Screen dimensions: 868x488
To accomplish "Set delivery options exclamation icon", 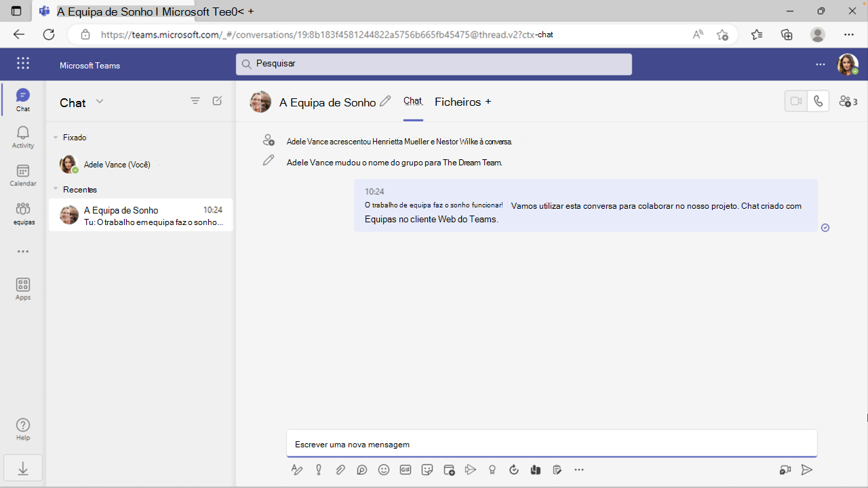I will (x=319, y=470).
